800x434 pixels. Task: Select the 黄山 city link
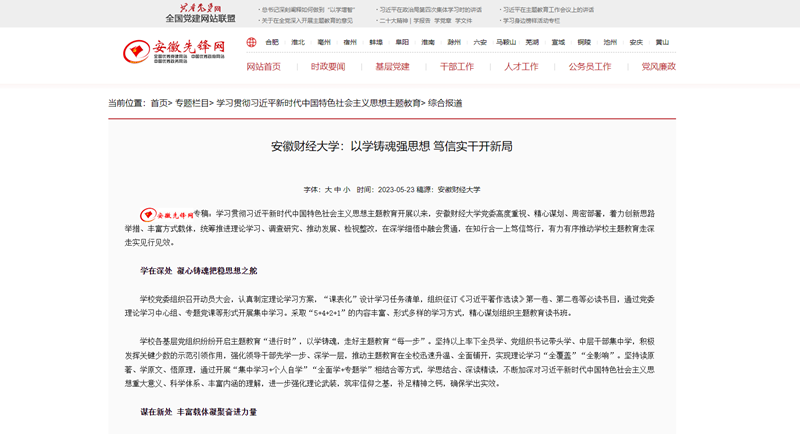[x=662, y=43]
